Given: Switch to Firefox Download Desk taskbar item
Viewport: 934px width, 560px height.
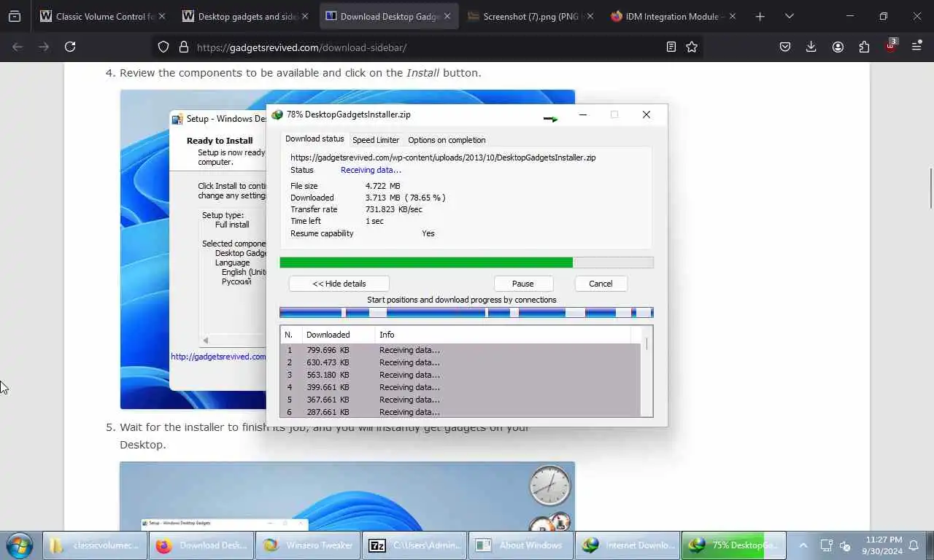Looking at the screenshot, I should click(x=201, y=545).
